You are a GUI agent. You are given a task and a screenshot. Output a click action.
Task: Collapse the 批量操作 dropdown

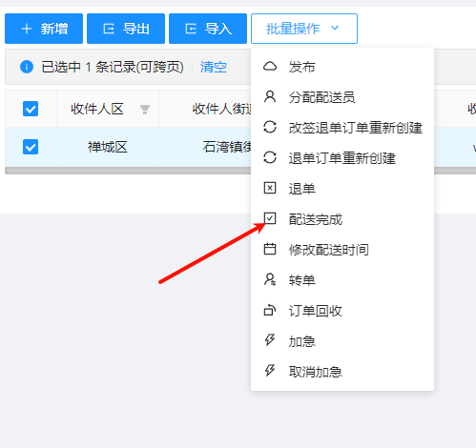(304, 29)
